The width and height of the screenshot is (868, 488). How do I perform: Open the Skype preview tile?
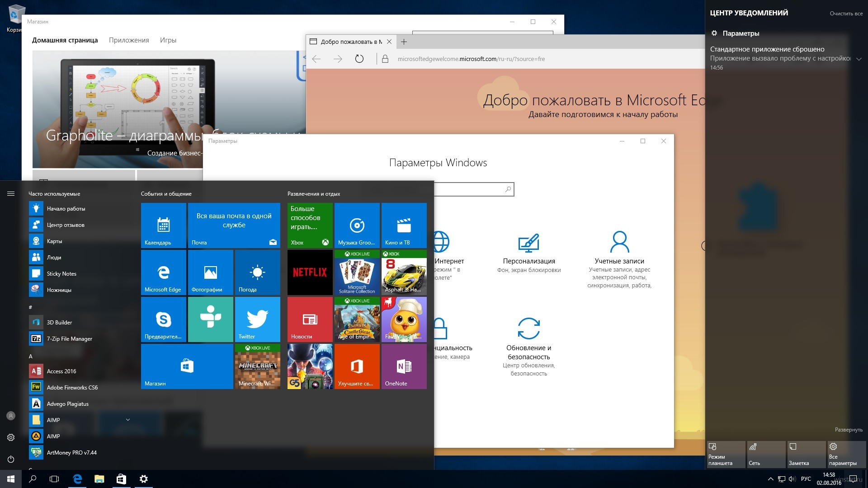[164, 319]
